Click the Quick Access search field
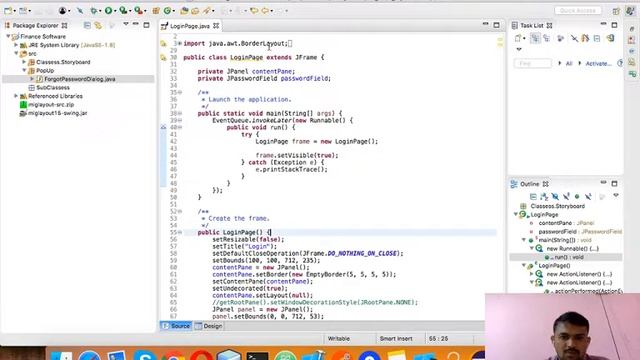 click(x=578, y=11)
